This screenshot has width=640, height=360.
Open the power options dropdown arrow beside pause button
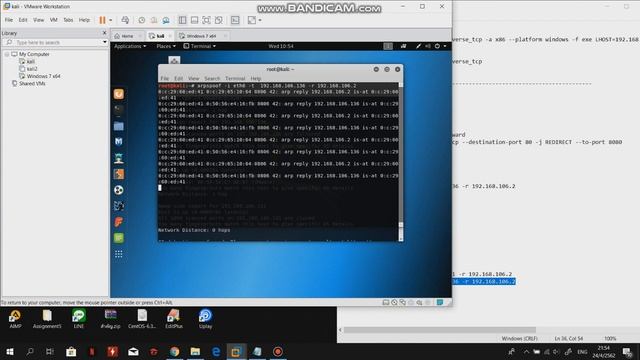pyautogui.click(x=110, y=20)
